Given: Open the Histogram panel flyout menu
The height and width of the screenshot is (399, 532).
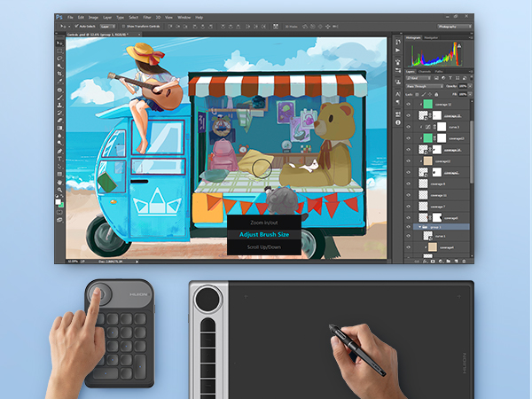Looking at the screenshot, I should point(470,37).
